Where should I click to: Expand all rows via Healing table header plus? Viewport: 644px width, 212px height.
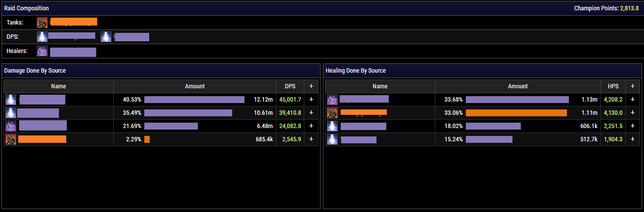coord(632,86)
